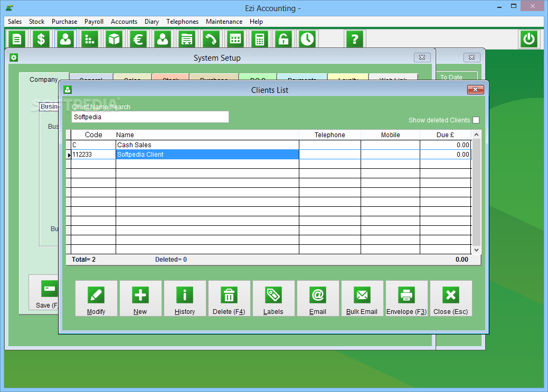Screen dimensions: 548x392
Task: Click Envelope (F3) printer button
Action: (407, 299)
